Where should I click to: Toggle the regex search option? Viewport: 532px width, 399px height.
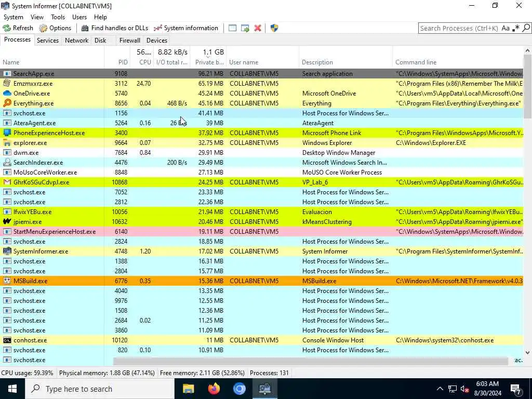pyautogui.click(x=516, y=28)
